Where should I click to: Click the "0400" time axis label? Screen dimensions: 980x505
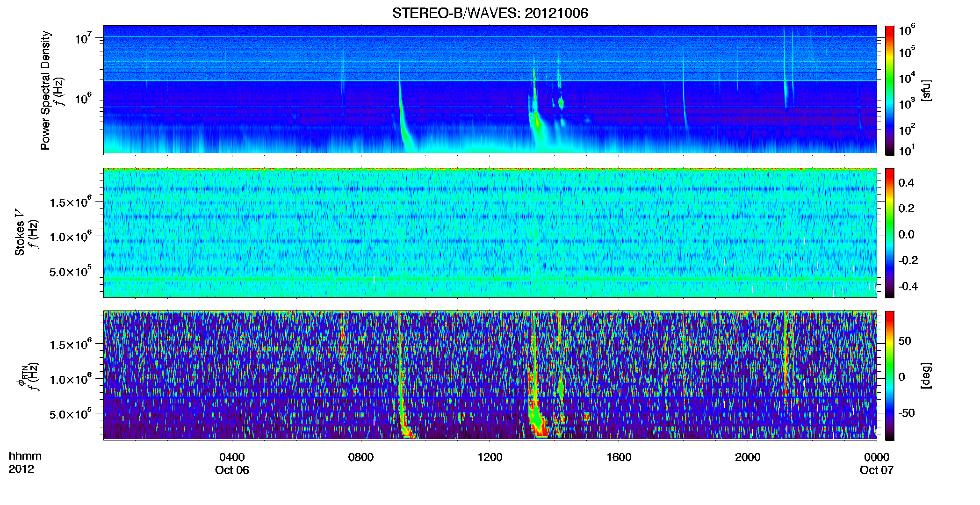click(232, 457)
